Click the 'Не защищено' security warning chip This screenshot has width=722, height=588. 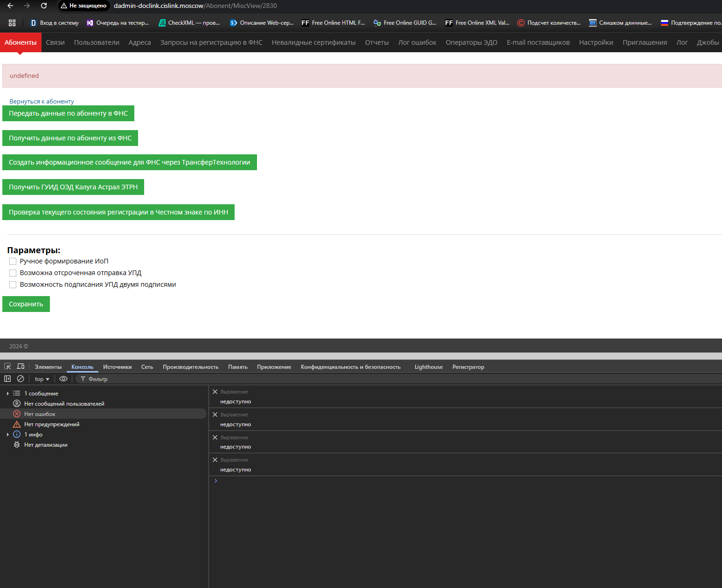pos(84,6)
